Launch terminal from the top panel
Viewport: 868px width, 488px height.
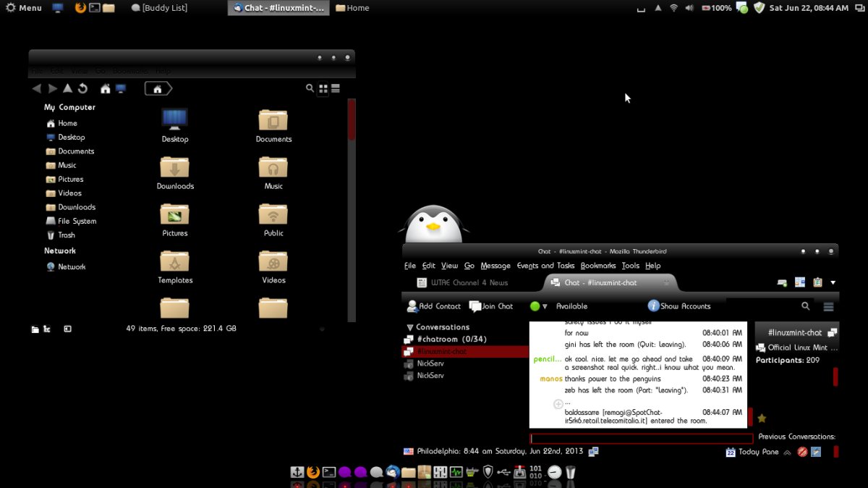click(x=94, y=8)
